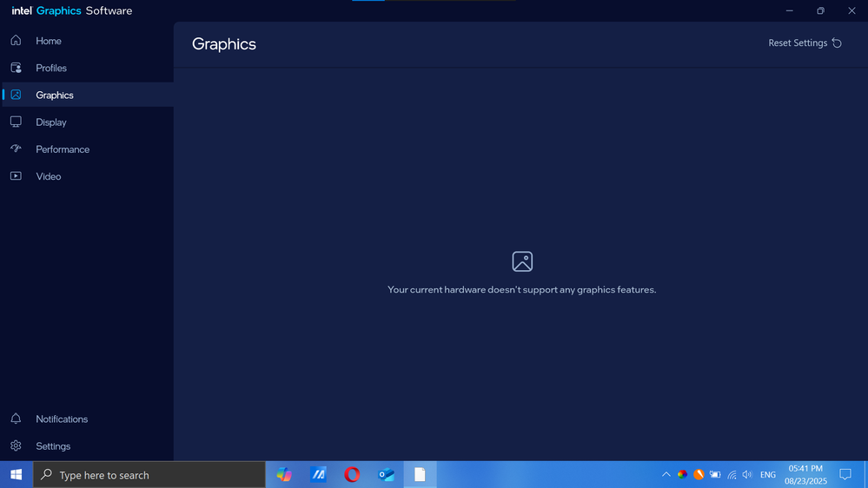The height and width of the screenshot is (488, 868).
Task: Open Notifications in the sidebar
Action: (x=87, y=419)
